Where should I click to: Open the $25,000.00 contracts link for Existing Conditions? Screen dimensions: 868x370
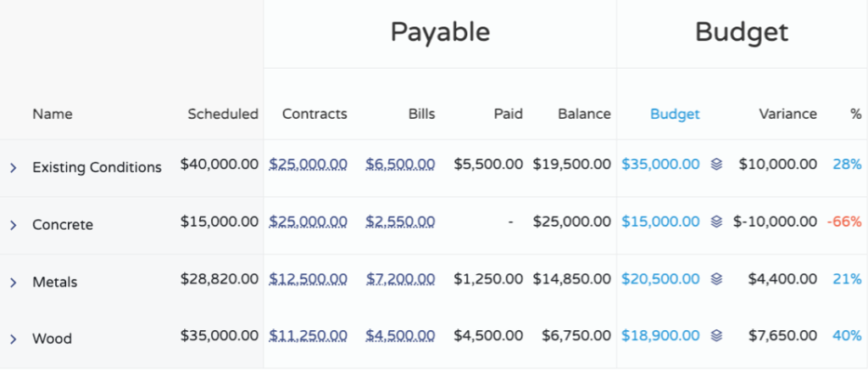308,165
